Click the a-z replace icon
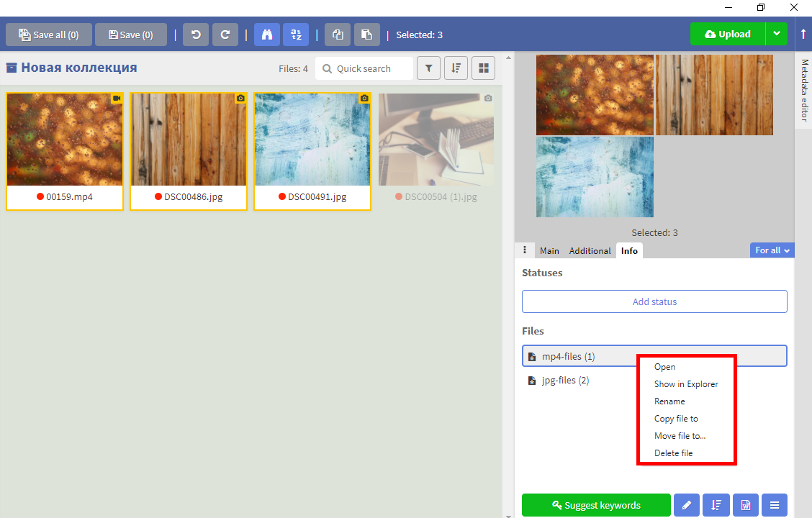 [x=296, y=35]
